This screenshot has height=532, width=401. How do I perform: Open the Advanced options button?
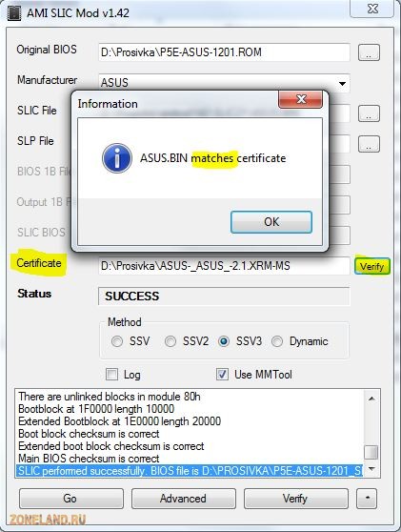(184, 499)
